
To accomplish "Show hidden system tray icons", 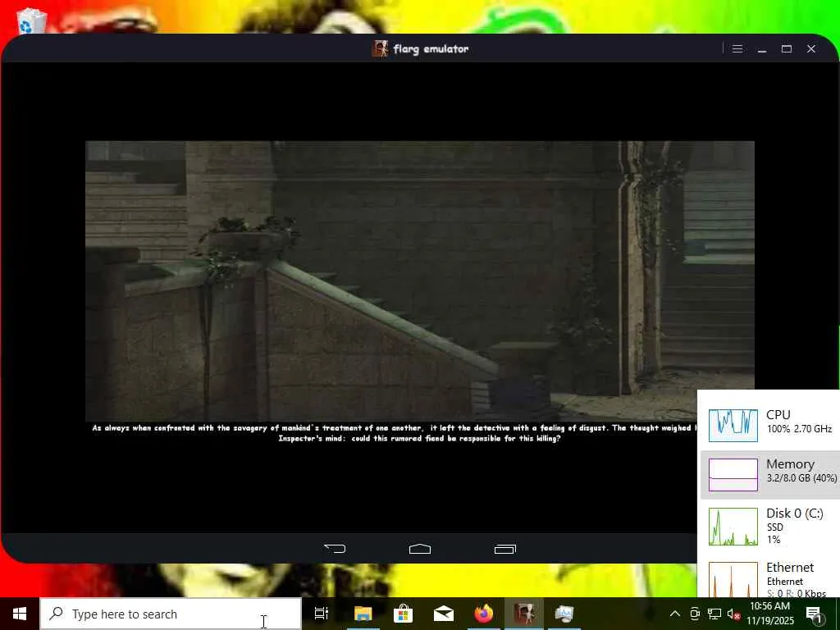I will (675, 614).
